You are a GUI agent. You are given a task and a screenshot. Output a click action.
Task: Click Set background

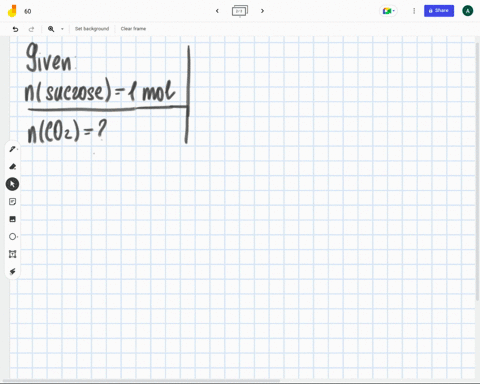click(92, 29)
